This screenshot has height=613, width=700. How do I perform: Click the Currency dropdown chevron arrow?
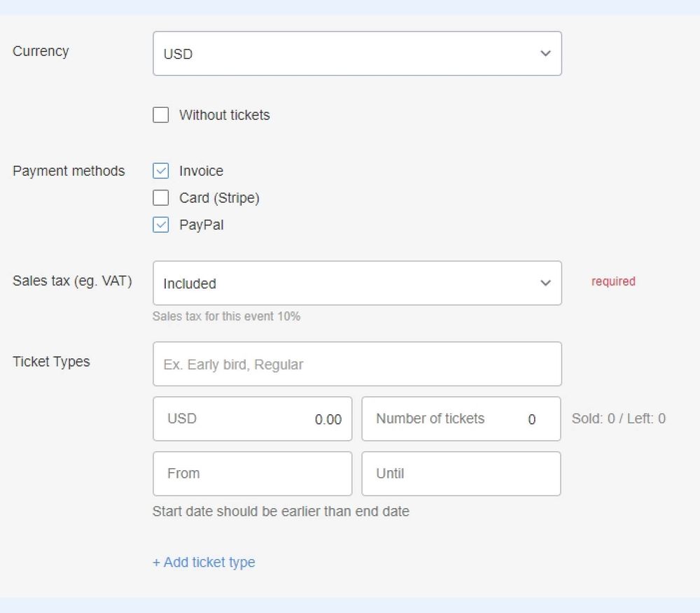(x=545, y=52)
